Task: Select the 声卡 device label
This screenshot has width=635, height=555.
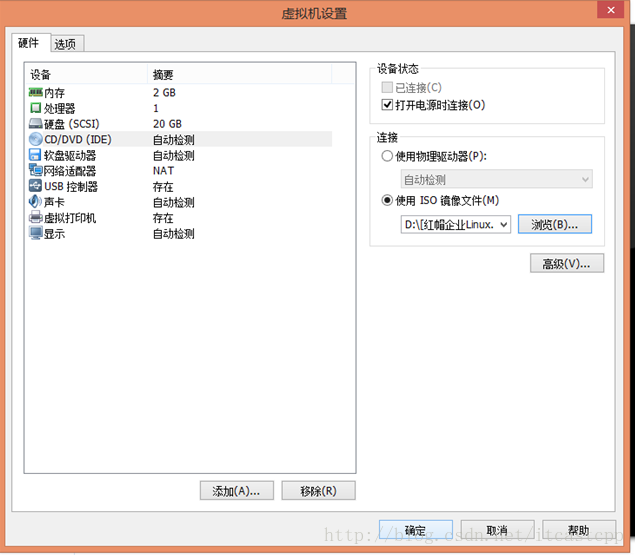Action: (54, 202)
